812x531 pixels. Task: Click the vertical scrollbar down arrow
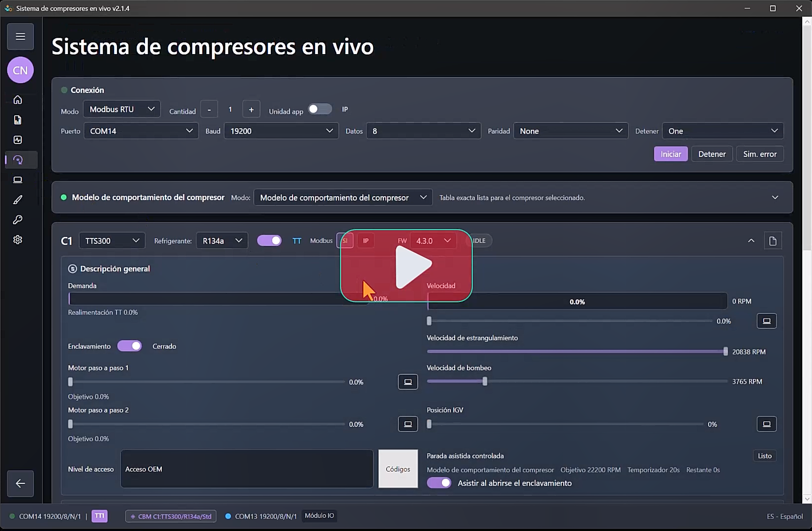pos(807,499)
